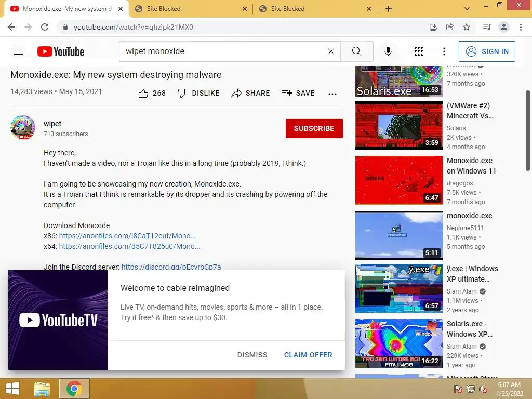
Task: Open the Neptune5111 monoxide.exe thumbnail
Action: click(x=398, y=235)
